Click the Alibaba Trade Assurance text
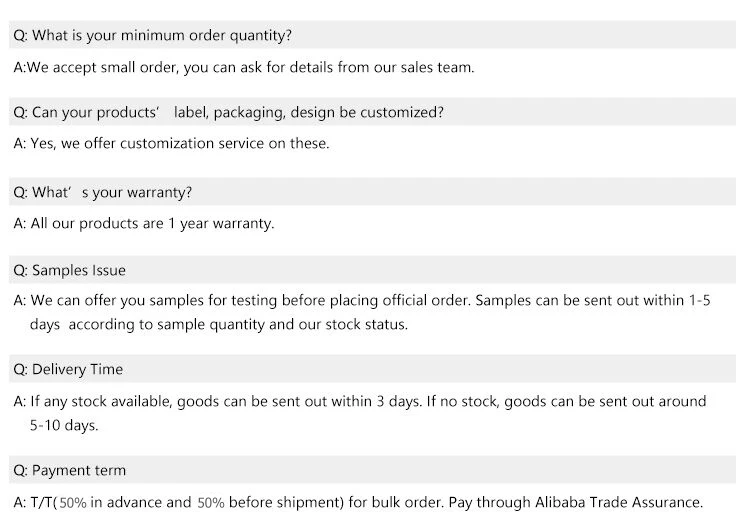750x531 pixels. pyautogui.click(x=618, y=502)
